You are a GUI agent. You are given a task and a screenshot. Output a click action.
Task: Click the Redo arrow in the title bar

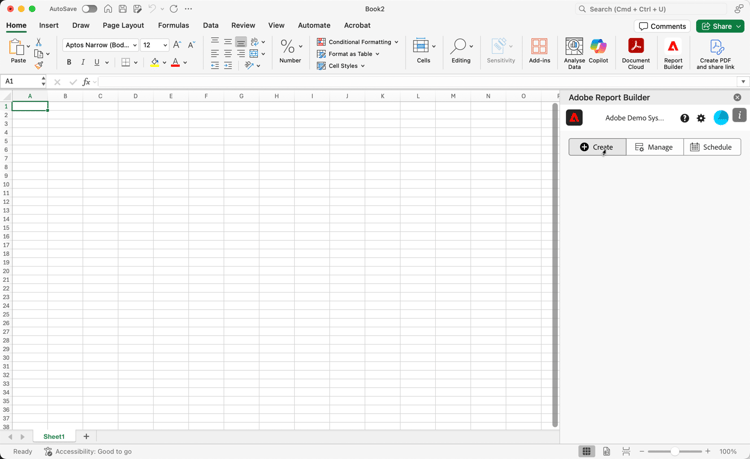(174, 9)
